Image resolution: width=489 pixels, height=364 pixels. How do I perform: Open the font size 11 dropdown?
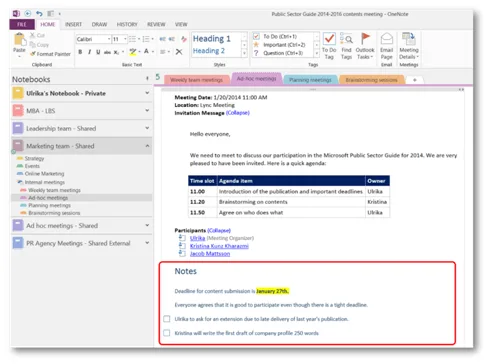click(125, 39)
